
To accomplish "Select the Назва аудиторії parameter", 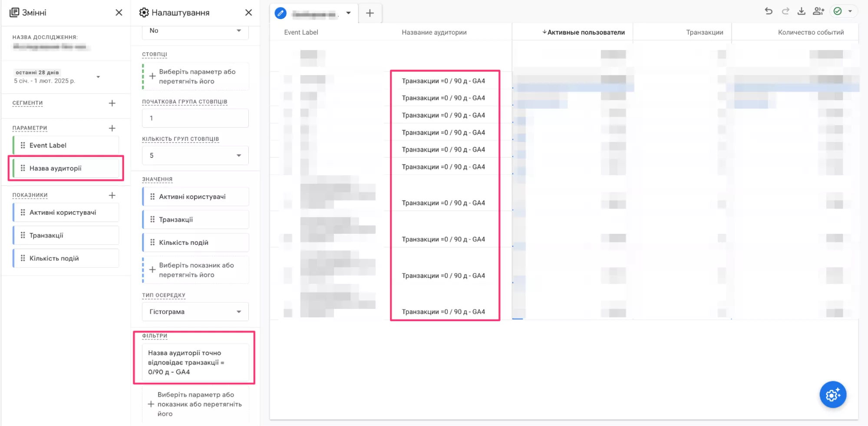I will (66, 168).
